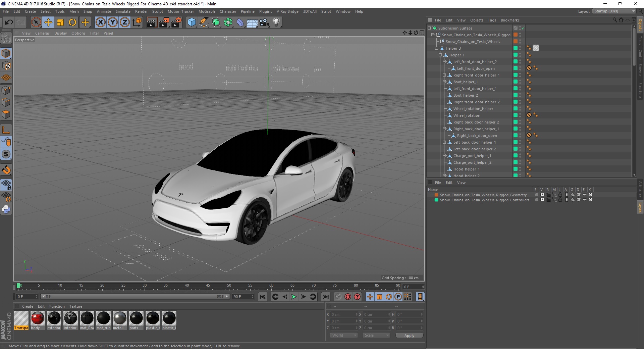Switch to Model mode cube icon
The image size is (644, 349).
click(x=6, y=53)
